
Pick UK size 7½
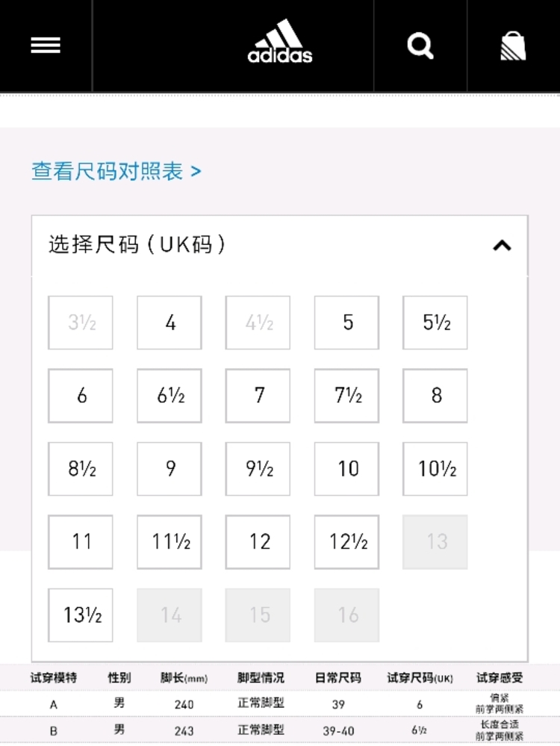(346, 395)
